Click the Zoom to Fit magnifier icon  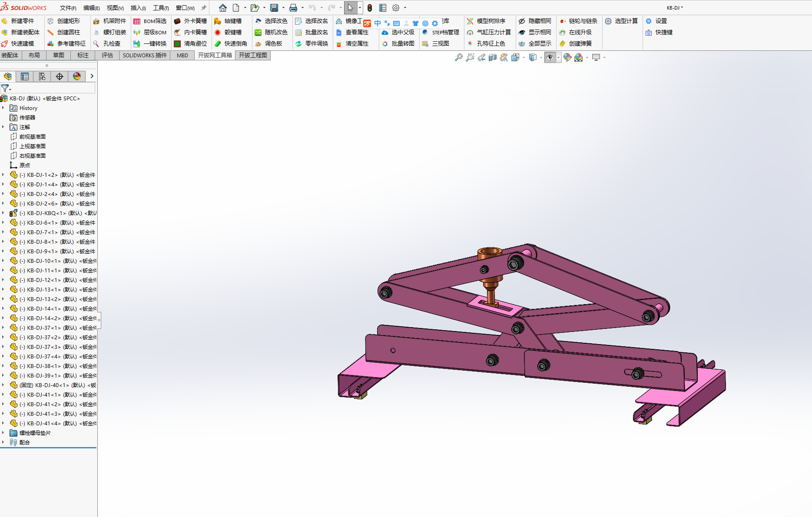point(458,57)
